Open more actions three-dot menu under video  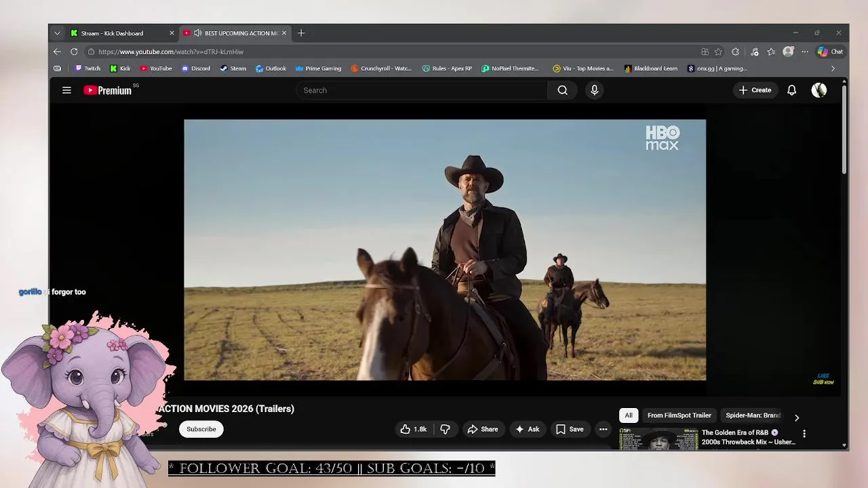[603, 429]
